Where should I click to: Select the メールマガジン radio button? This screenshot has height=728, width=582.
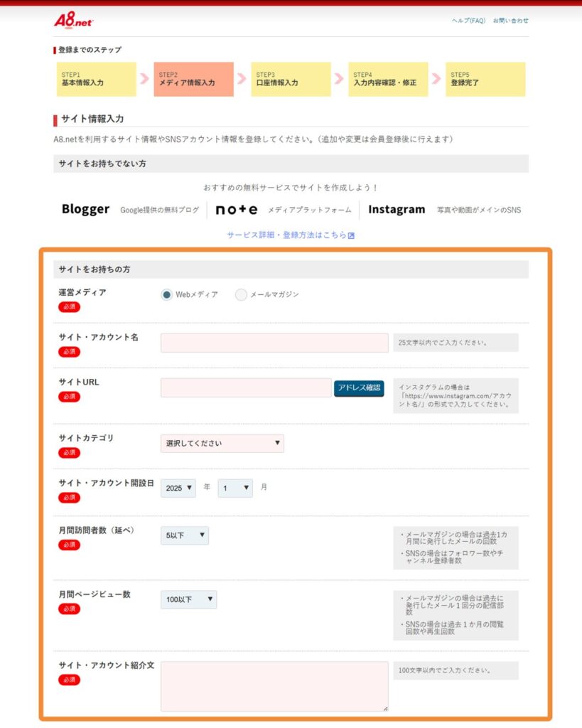[x=239, y=294]
